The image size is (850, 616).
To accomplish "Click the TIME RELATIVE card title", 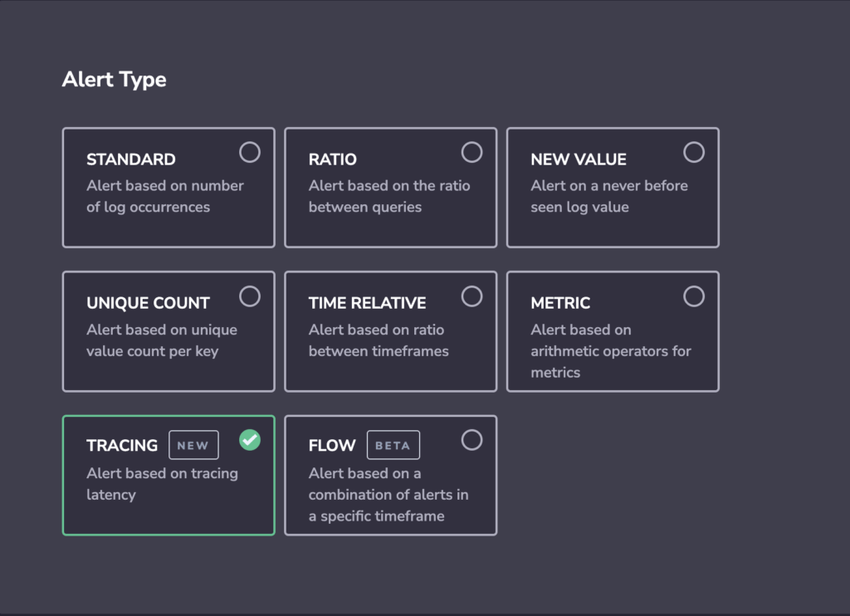I will tap(367, 303).
